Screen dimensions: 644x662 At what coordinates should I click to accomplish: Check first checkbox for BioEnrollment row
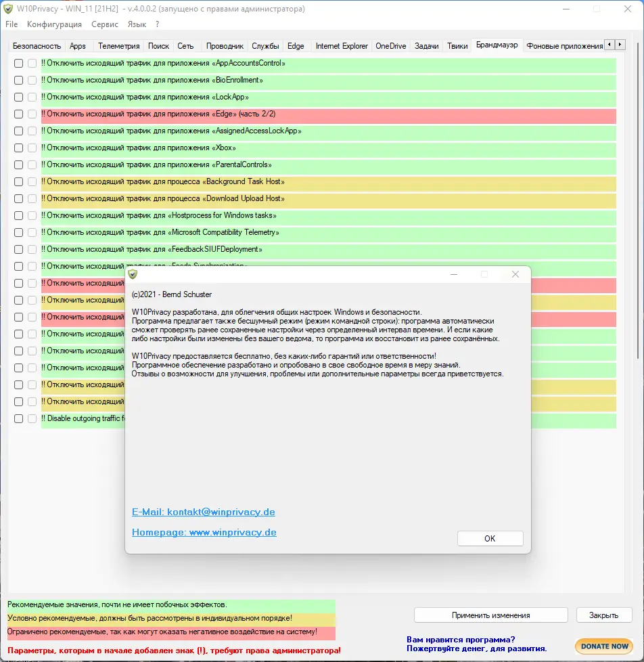coord(18,81)
